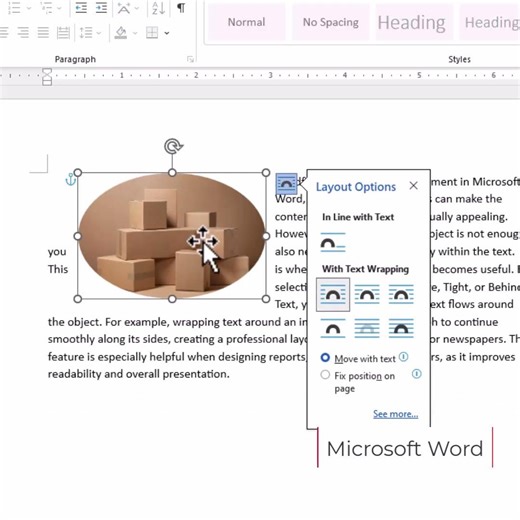The height and width of the screenshot is (520, 520).
Task: Click the Distributed alignment icon
Action: point(63,33)
